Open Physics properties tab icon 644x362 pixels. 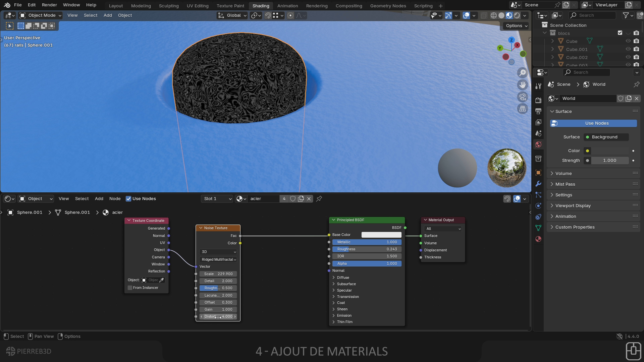click(x=538, y=206)
